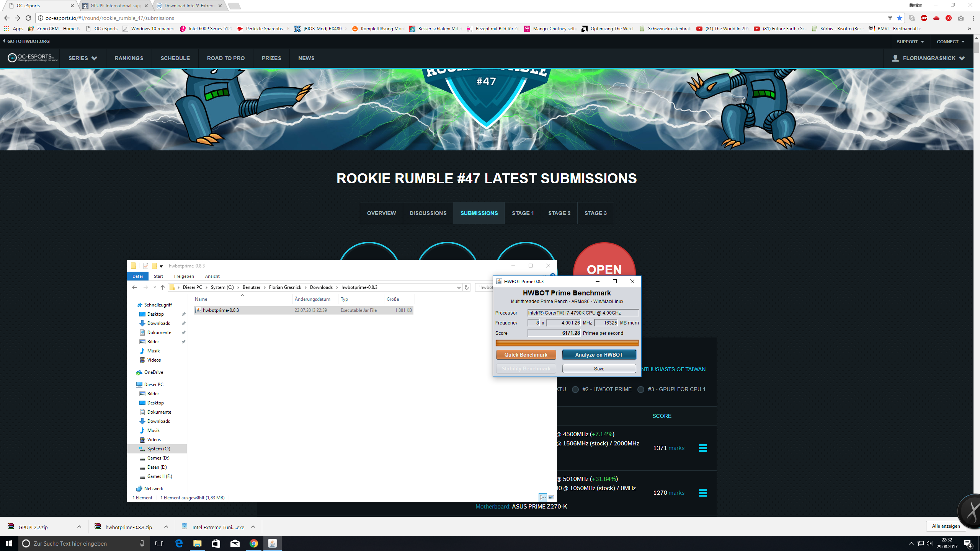The width and height of the screenshot is (980, 551).
Task: Launch Microsoft Edge from taskbar
Action: click(179, 543)
